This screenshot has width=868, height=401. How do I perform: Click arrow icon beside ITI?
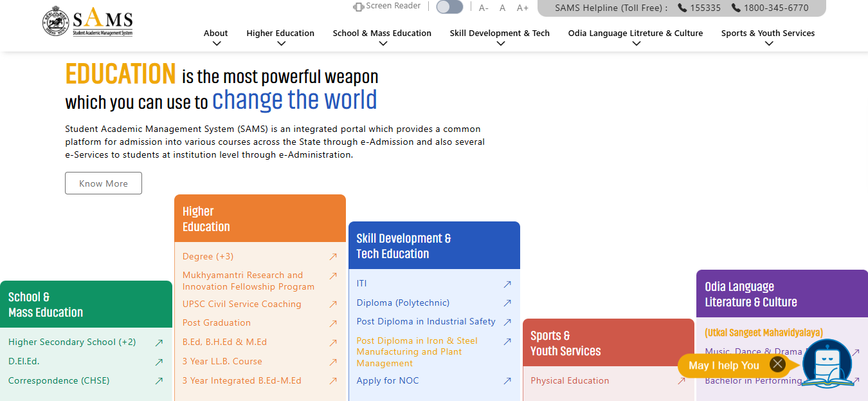click(x=507, y=284)
